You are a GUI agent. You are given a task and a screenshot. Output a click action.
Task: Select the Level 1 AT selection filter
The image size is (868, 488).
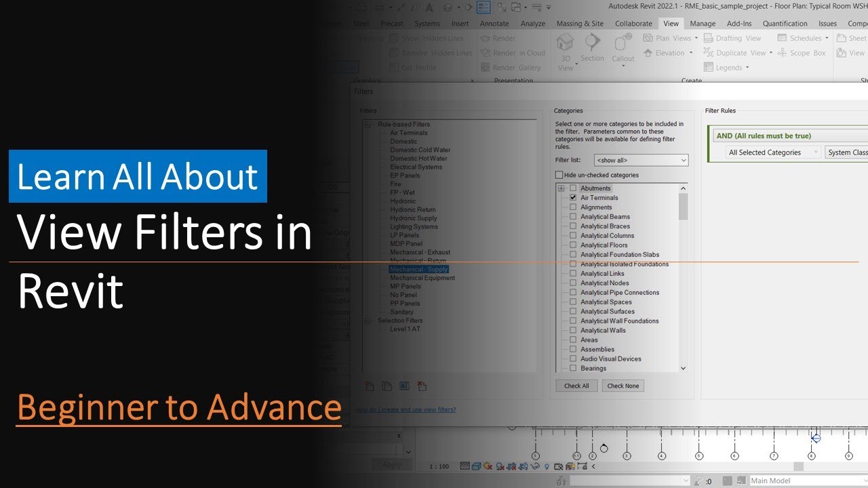(405, 329)
